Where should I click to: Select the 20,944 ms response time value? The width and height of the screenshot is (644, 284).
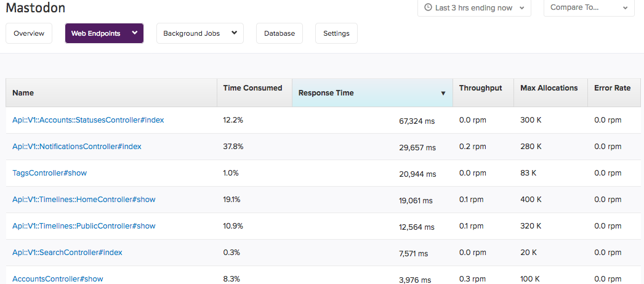[x=417, y=174]
